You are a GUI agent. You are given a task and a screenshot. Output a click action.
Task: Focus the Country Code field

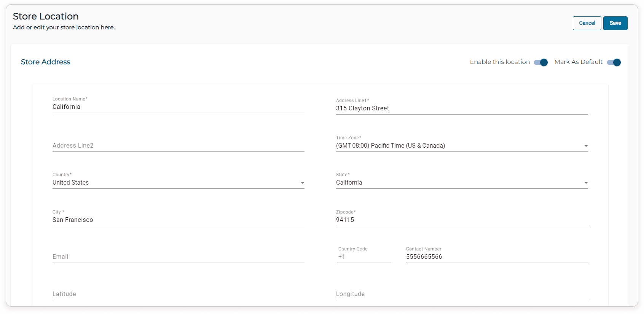[363, 257]
